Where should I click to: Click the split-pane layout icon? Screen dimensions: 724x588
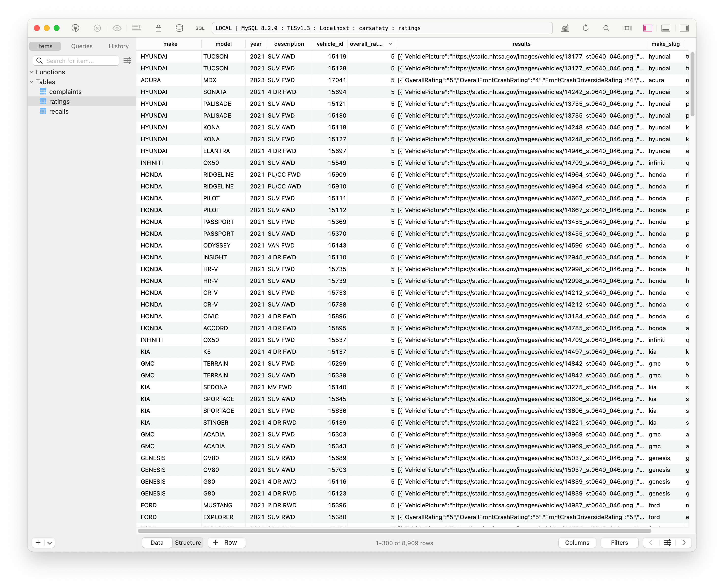[627, 28]
